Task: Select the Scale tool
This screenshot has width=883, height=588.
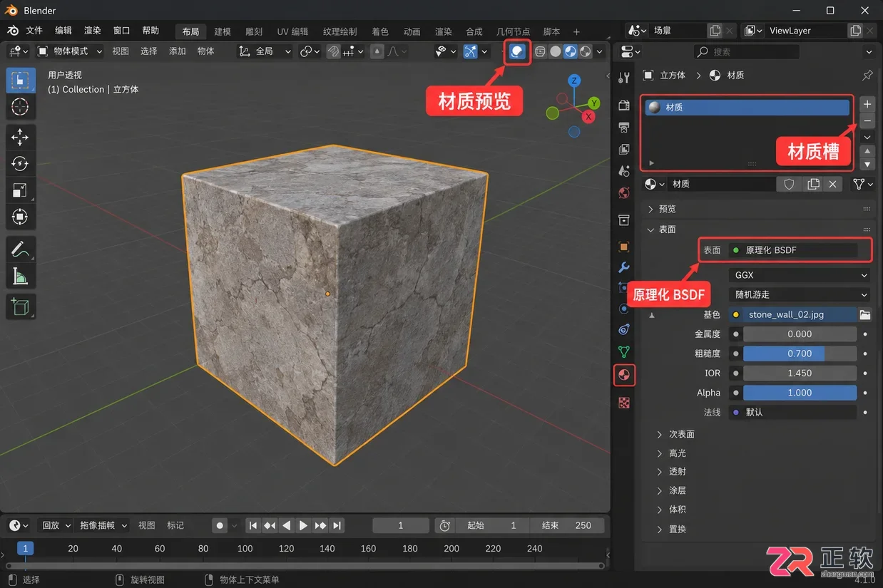Action: 21,190
